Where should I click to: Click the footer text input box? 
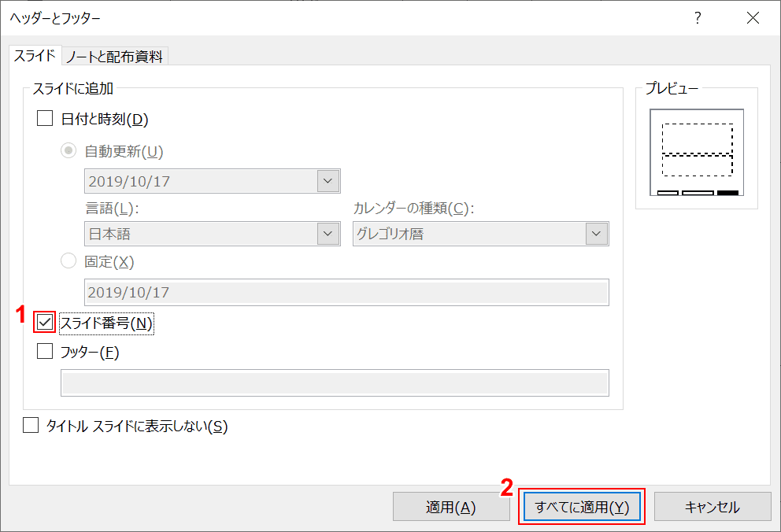click(x=335, y=382)
